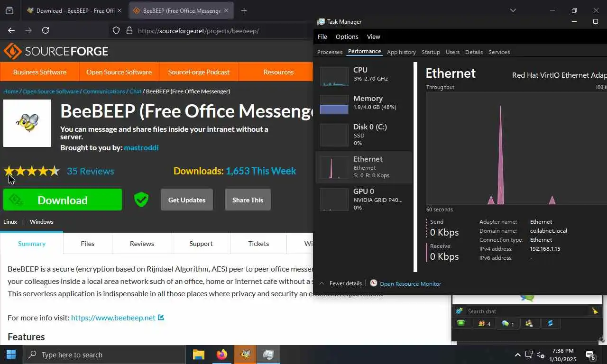Switch to the Services tab
The image size is (607, 364).
tap(499, 52)
